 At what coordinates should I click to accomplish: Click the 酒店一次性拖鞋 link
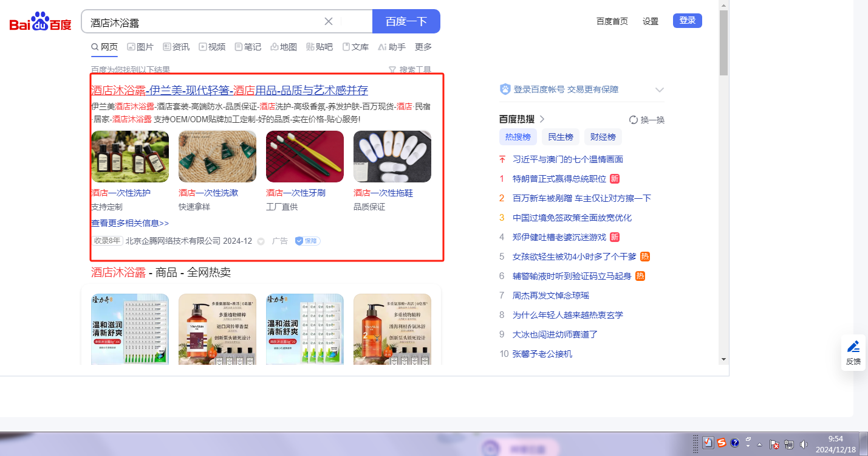383,193
